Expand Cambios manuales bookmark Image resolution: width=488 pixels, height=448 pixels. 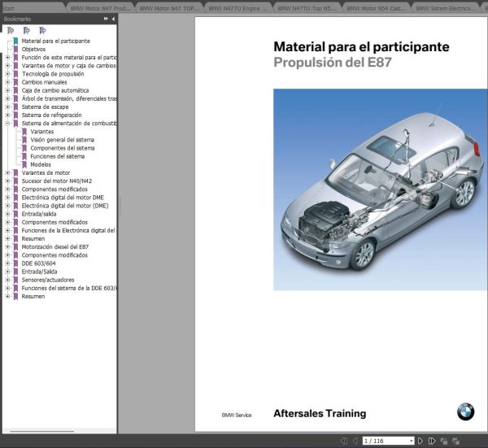pos(8,82)
